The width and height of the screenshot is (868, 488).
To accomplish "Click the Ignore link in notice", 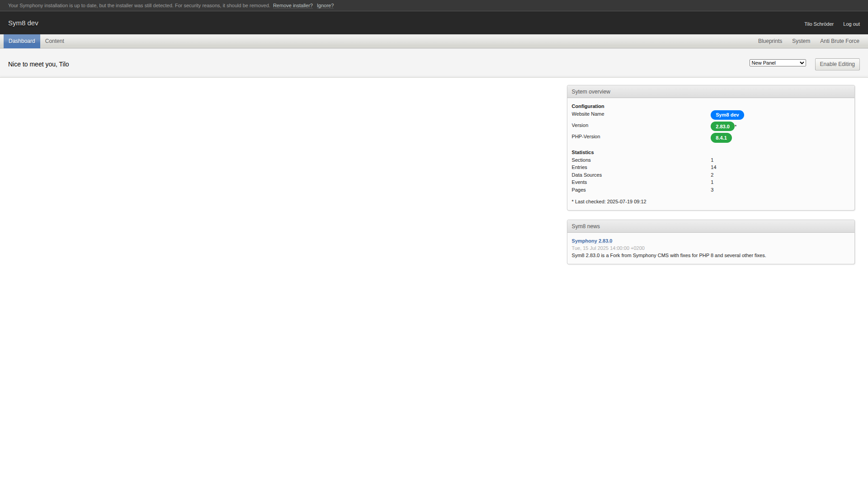I will (325, 6).
